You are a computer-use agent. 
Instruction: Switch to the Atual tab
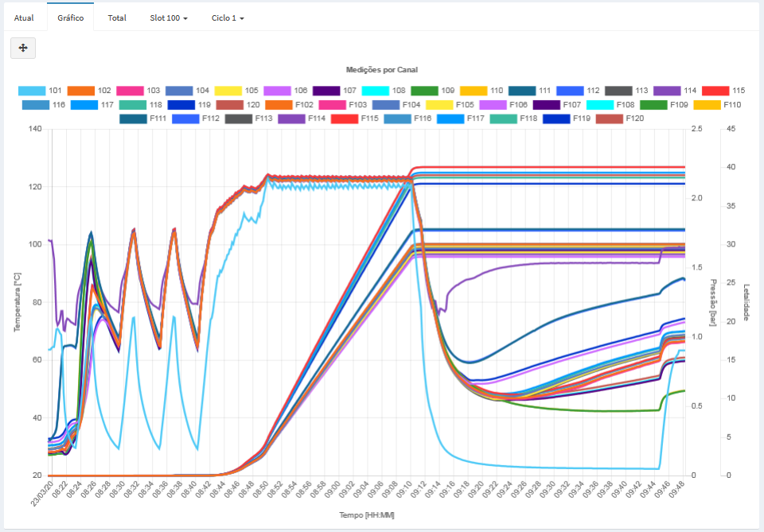click(x=24, y=17)
